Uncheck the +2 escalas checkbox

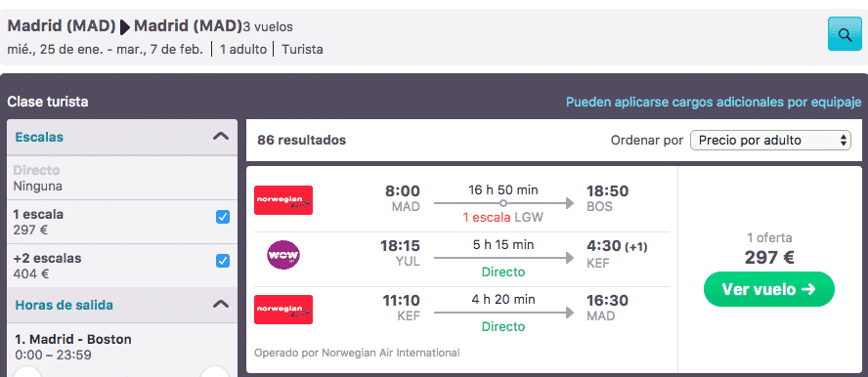click(223, 261)
